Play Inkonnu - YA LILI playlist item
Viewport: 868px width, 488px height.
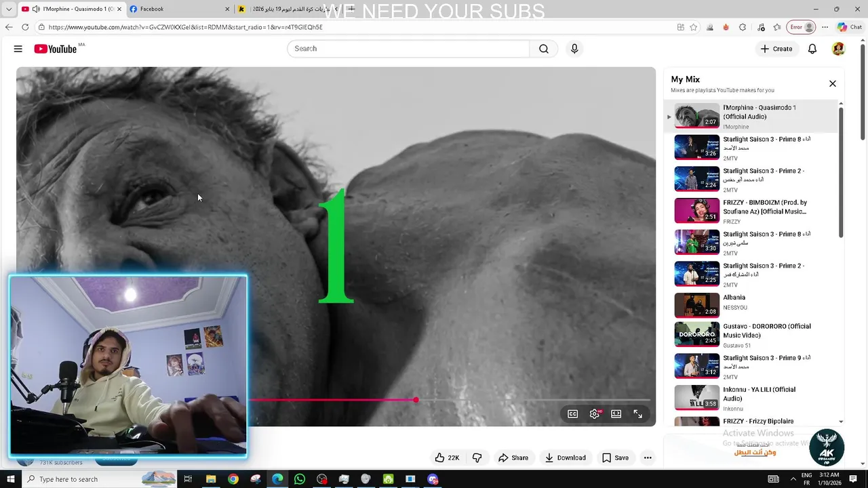[x=751, y=398]
